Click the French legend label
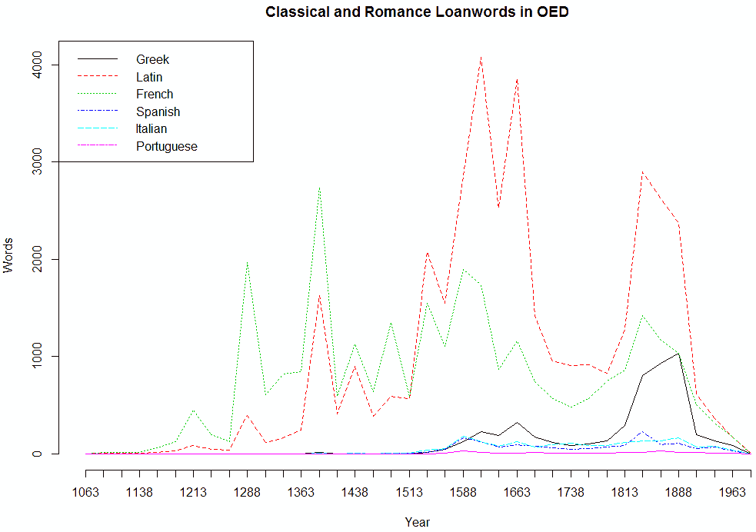756x532 pixels. [x=155, y=94]
